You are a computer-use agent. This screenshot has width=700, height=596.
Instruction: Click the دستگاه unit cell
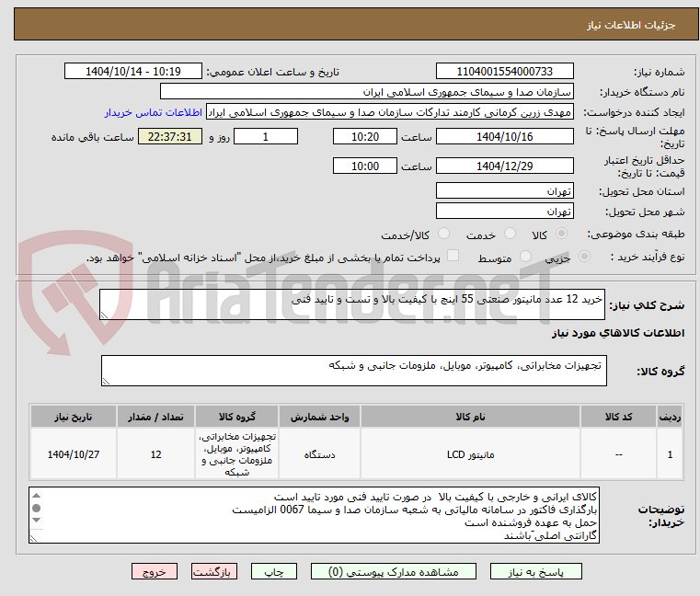319,454
